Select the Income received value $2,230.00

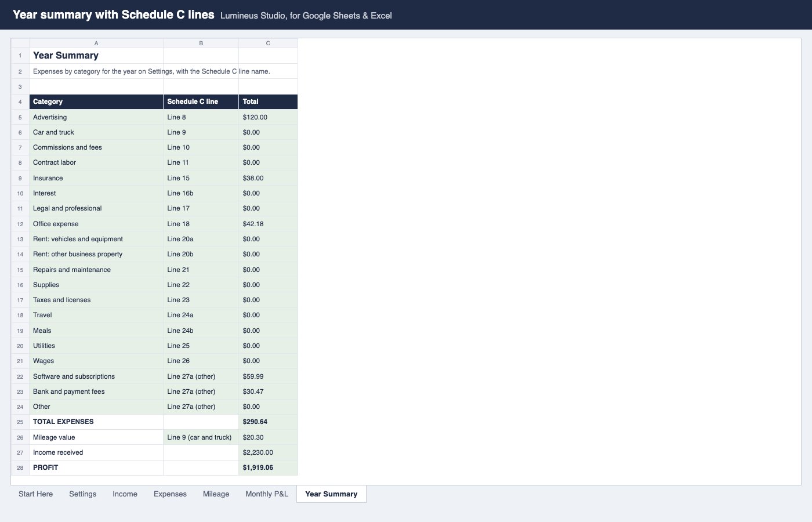[x=268, y=452]
